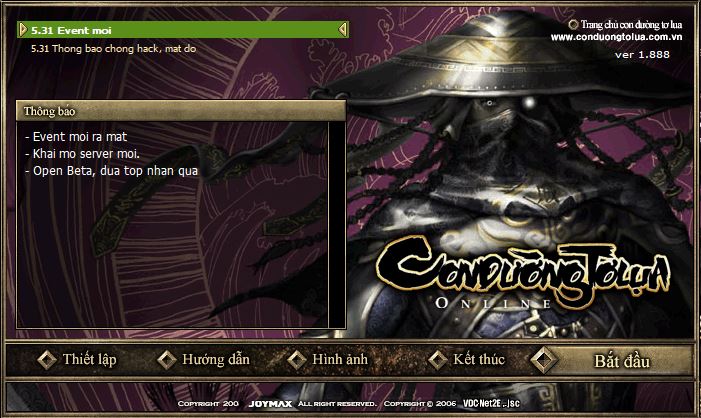Click the diamond icon beside Thiết lập
701x418 pixels.
(x=46, y=360)
